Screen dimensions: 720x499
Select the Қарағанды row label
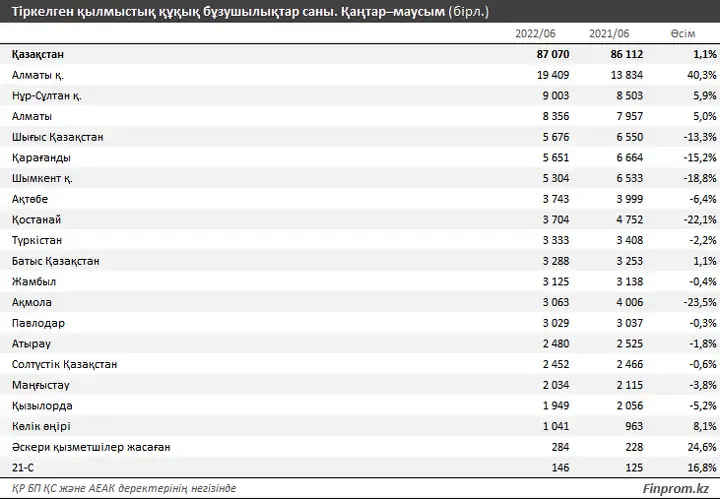coord(41,157)
